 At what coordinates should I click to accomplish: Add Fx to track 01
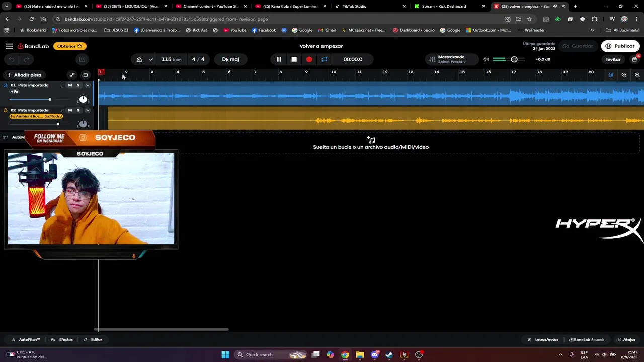point(15,92)
